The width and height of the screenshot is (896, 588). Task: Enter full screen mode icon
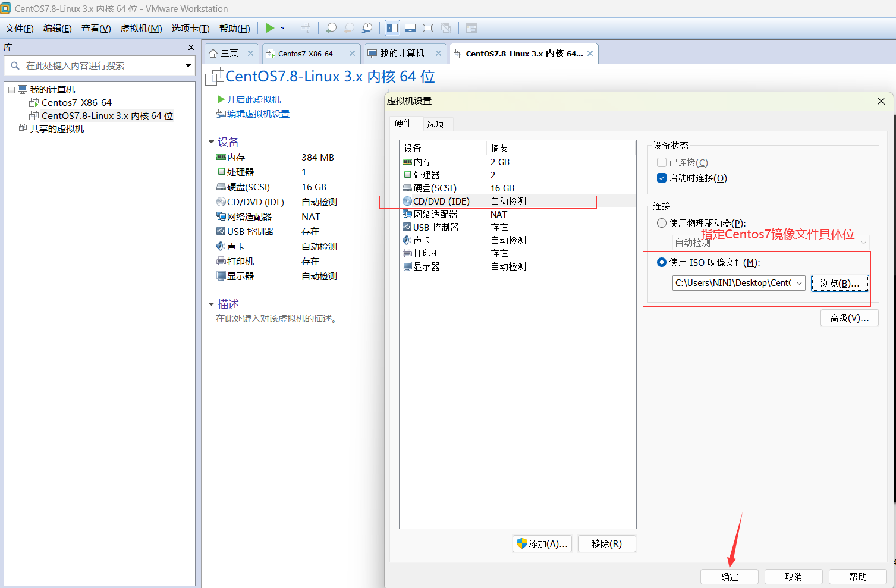428,28
